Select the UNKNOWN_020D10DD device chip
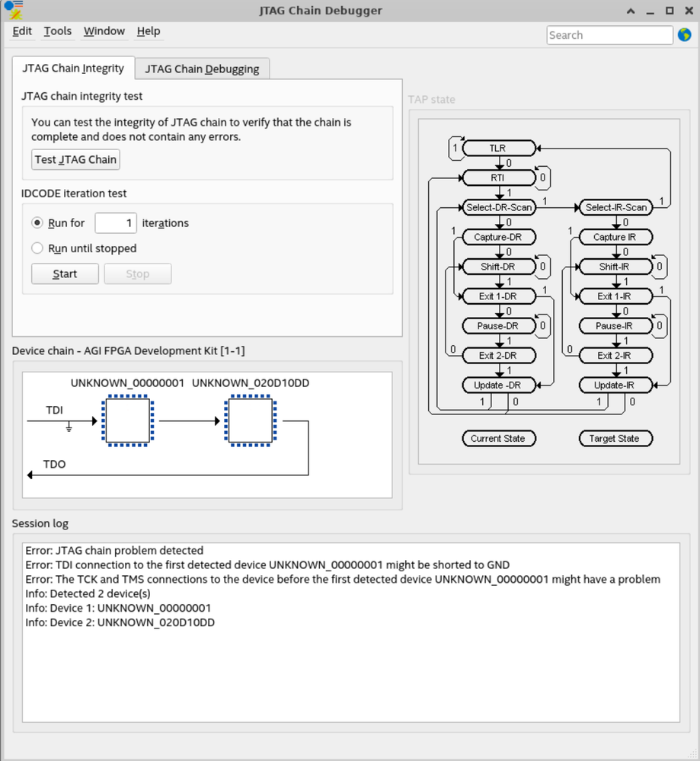Screen dimensions: 700x761 pos(251,420)
